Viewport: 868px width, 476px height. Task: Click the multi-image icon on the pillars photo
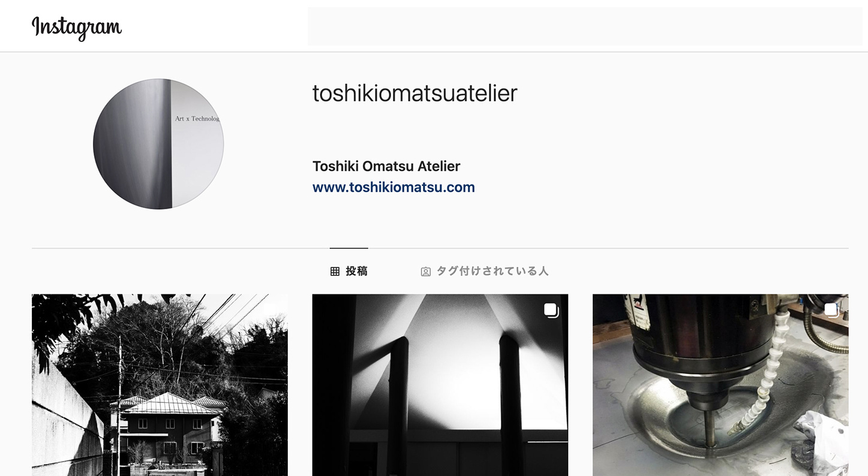(551, 310)
